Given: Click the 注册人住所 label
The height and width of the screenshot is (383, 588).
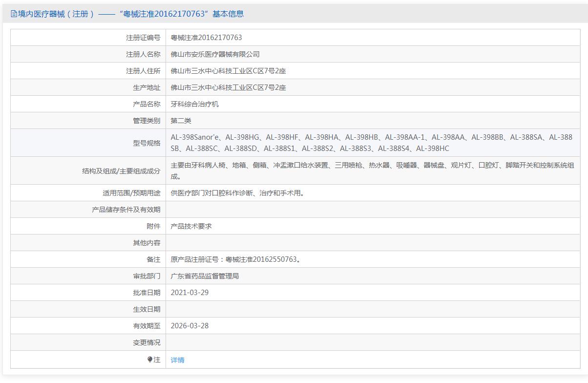Looking at the screenshot, I should click(x=143, y=71).
